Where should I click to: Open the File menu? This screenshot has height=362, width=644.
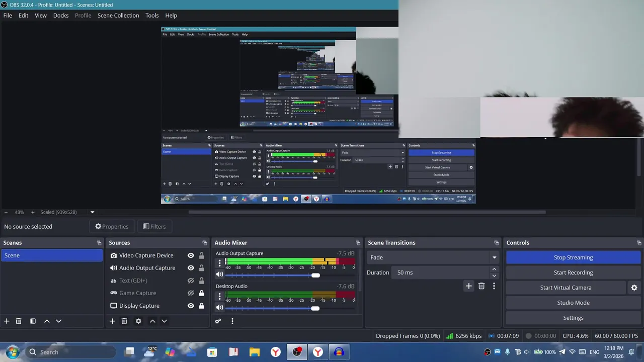(x=8, y=16)
